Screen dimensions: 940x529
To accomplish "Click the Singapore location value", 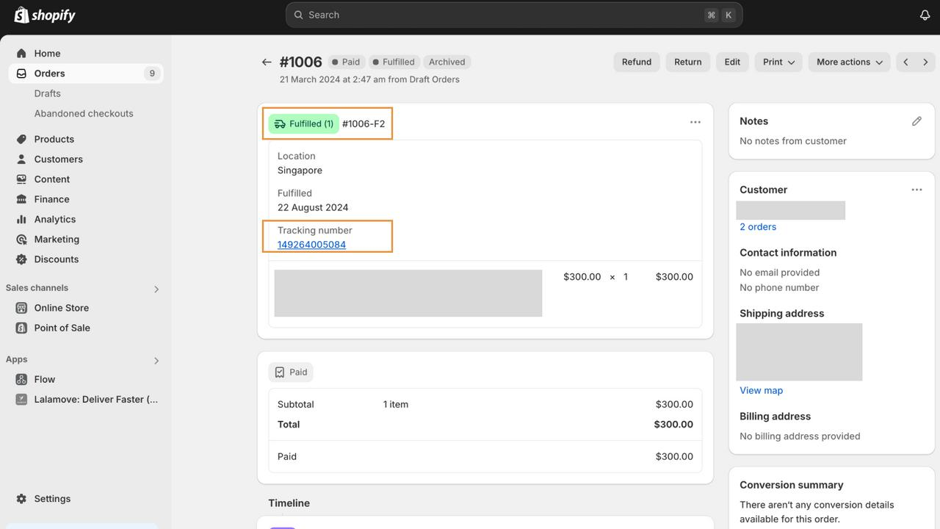I will 300,170.
